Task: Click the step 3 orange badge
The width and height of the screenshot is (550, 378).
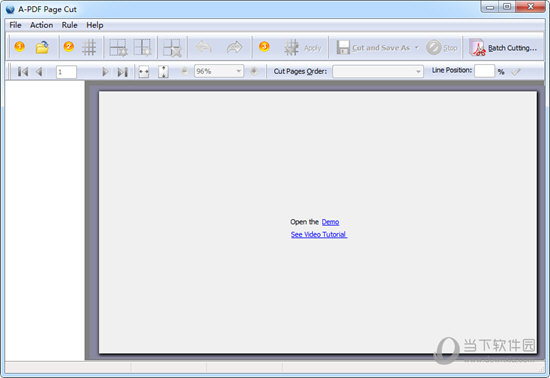Action: click(x=264, y=46)
